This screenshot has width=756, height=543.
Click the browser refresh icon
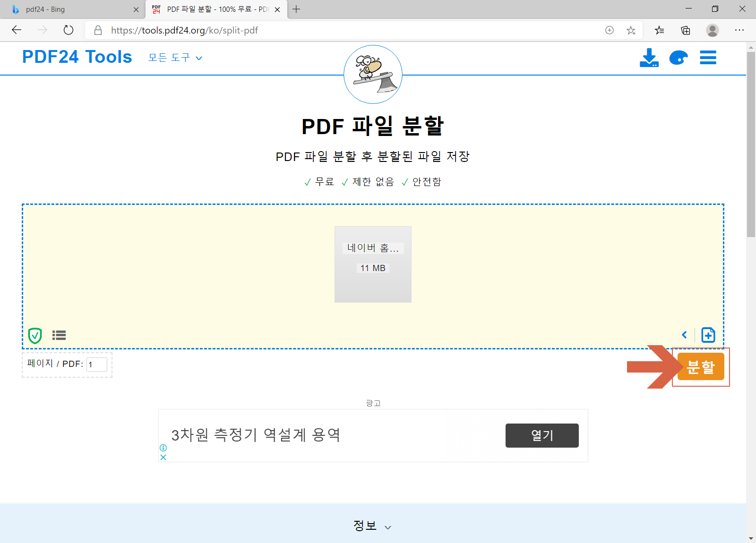click(x=68, y=30)
